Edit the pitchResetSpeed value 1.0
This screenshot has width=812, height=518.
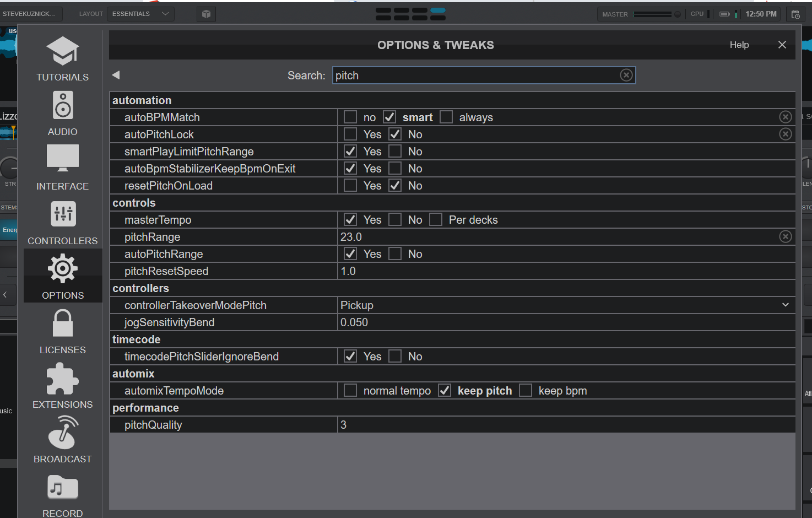[566, 271]
